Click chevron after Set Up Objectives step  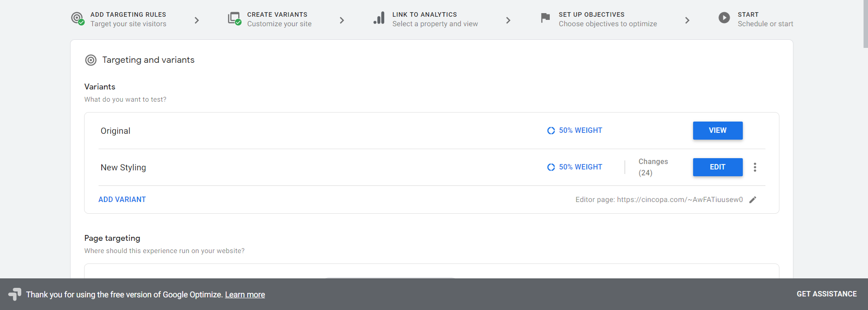pos(687,20)
